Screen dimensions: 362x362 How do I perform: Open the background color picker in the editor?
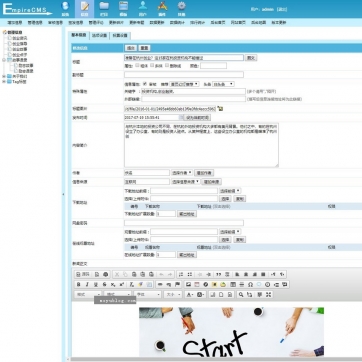pos(201,294)
